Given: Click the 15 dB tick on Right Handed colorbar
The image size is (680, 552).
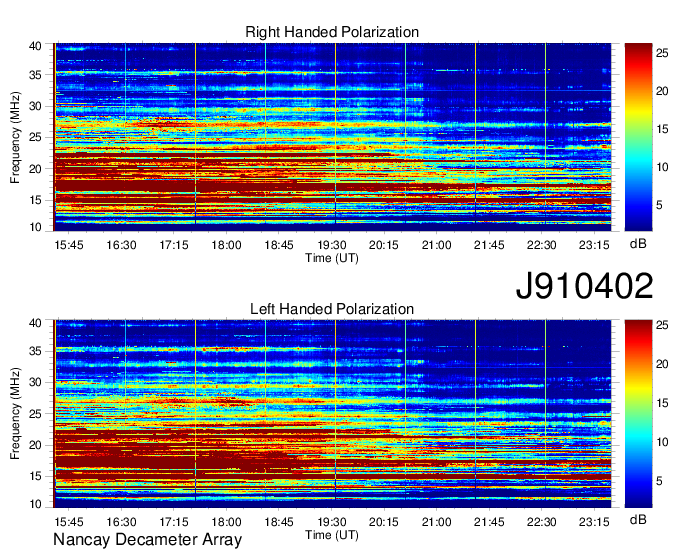Looking at the screenshot, I should (662, 129).
